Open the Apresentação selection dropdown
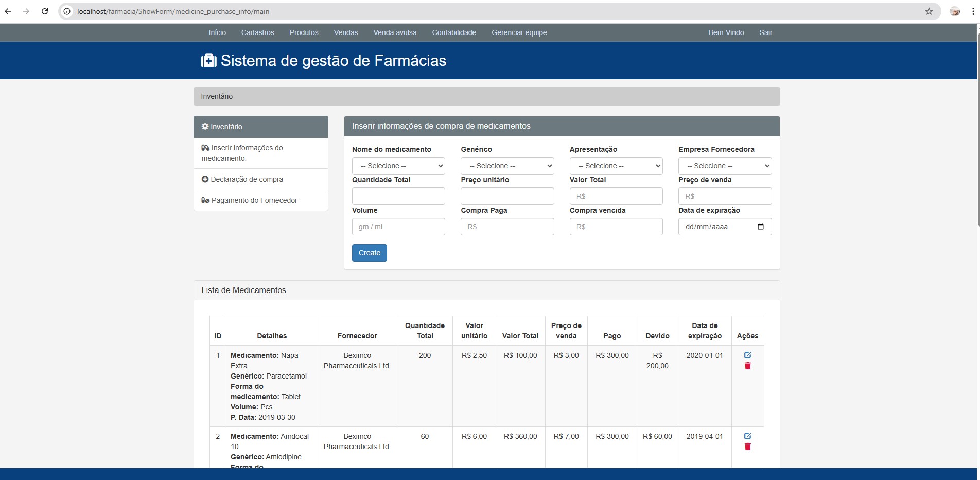 [616, 166]
